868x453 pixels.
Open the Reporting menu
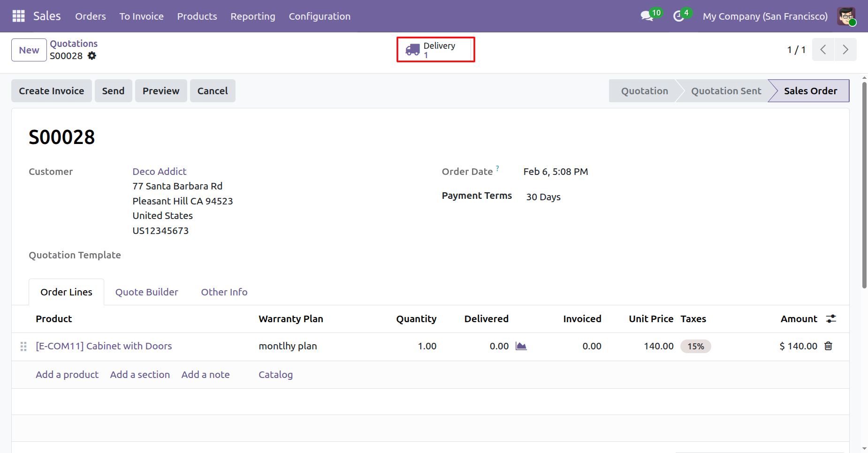click(x=252, y=16)
